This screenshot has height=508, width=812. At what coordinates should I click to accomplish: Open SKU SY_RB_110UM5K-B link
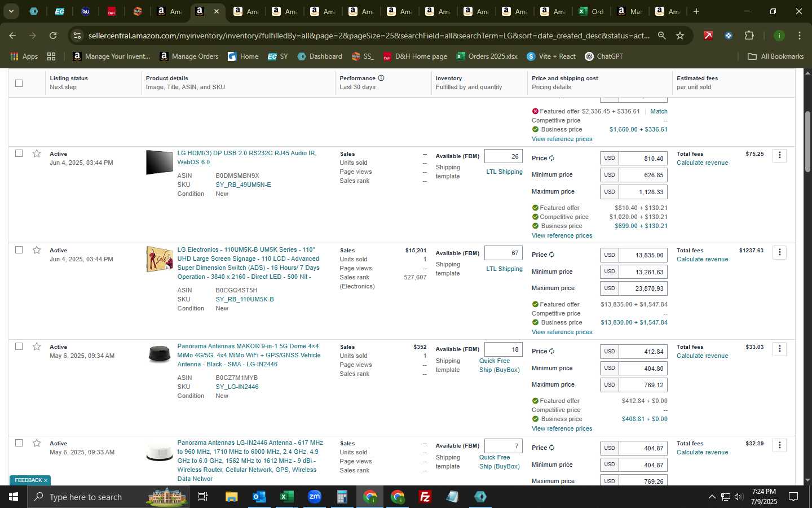[x=245, y=299]
